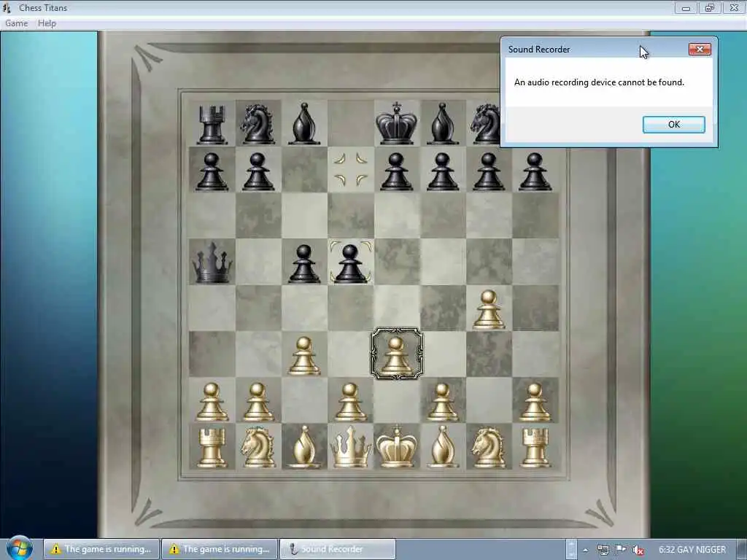747x560 pixels.
Task: Select the white bishop on f1
Action: pyautogui.click(x=443, y=447)
